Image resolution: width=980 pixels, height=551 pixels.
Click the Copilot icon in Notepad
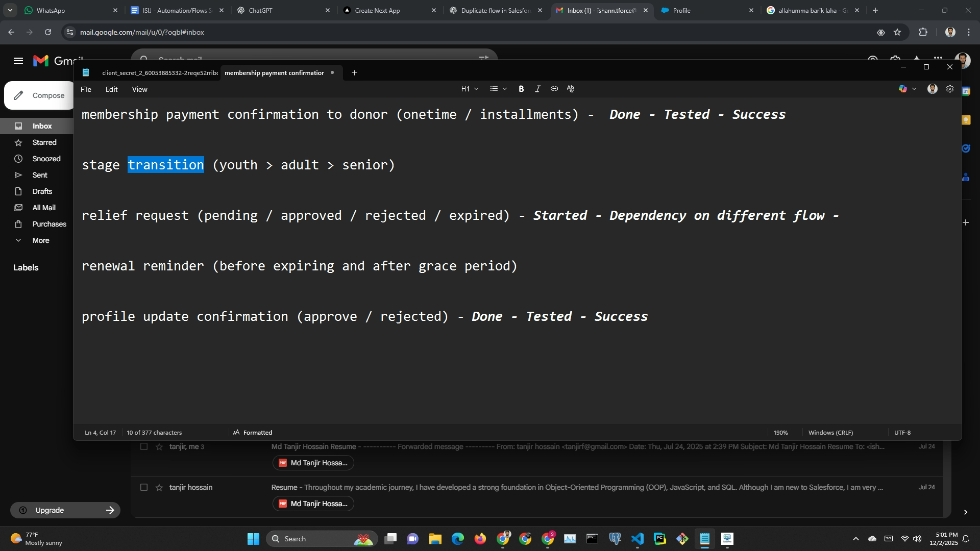click(x=903, y=89)
